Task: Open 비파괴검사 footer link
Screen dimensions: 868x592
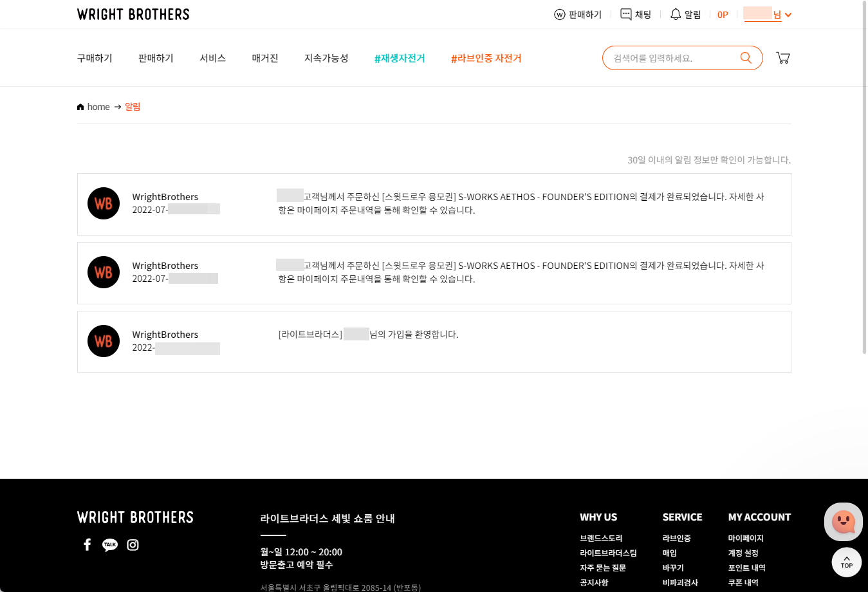Action: (x=680, y=582)
